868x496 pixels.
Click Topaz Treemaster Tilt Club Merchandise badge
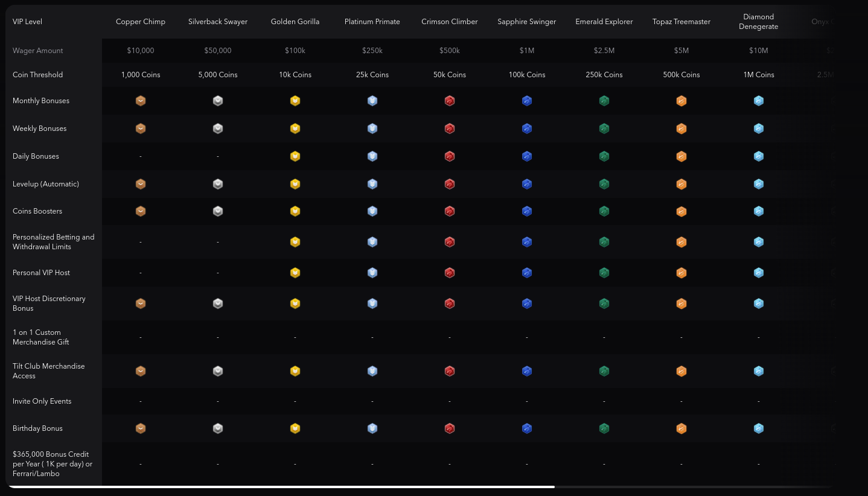coord(681,371)
